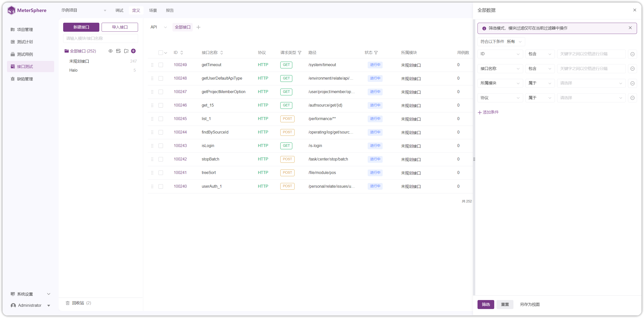
Task: Click the MeterSphere logo
Action: [x=27, y=10]
